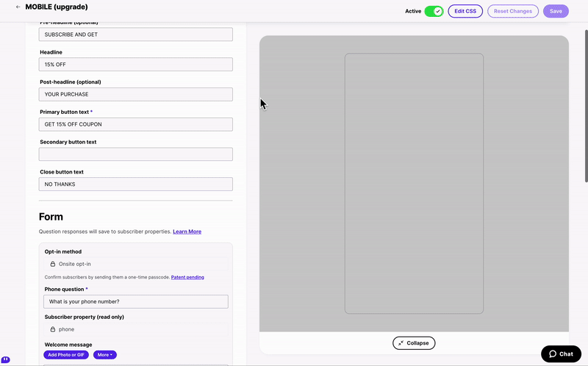
Task: Click the purple smiley widget icon at bottom-left
Action: (x=6, y=359)
